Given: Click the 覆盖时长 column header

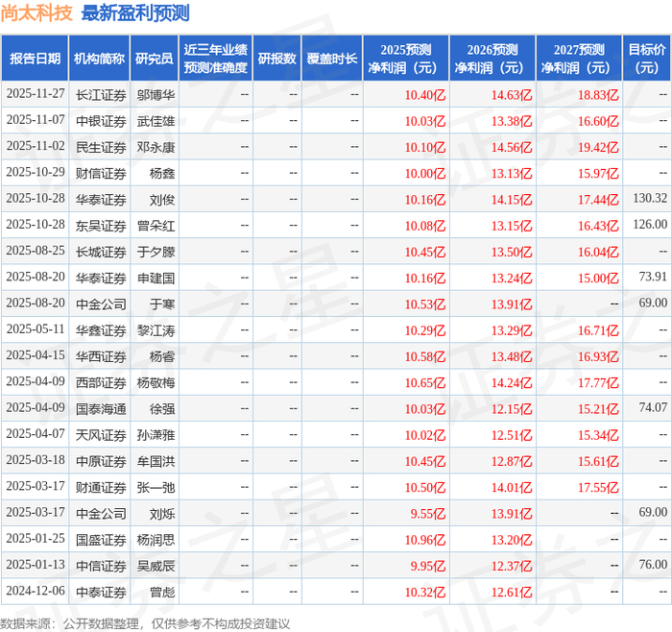Looking at the screenshot, I should point(332,59).
